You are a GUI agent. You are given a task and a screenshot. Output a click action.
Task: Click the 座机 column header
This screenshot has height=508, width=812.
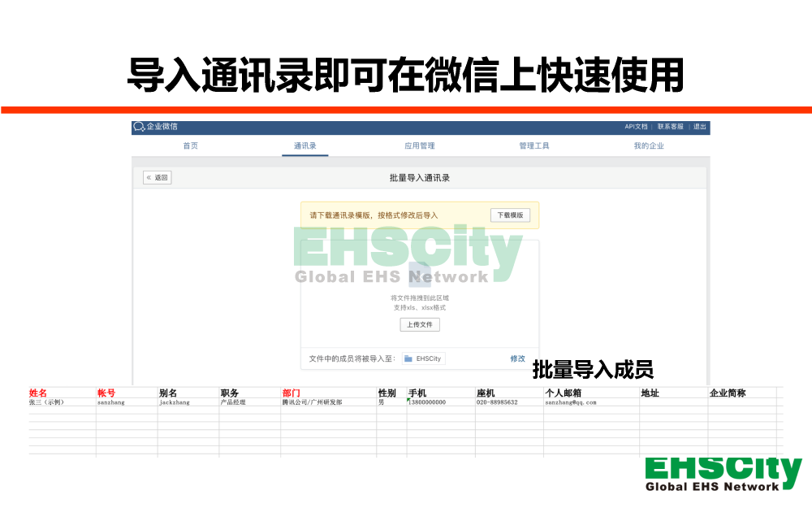point(486,393)
